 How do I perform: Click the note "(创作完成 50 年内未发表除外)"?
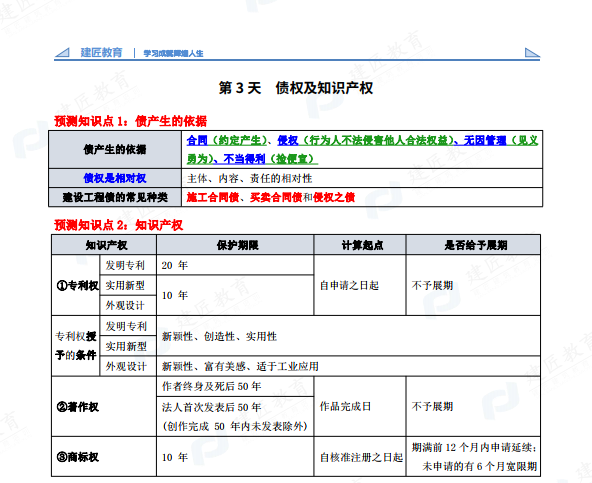click(x=235, y=426)
